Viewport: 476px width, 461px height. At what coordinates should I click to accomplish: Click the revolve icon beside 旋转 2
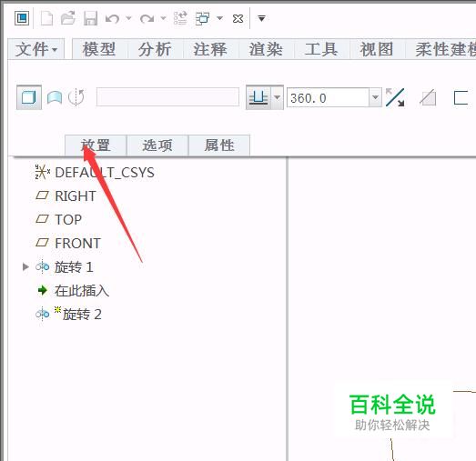42,314
